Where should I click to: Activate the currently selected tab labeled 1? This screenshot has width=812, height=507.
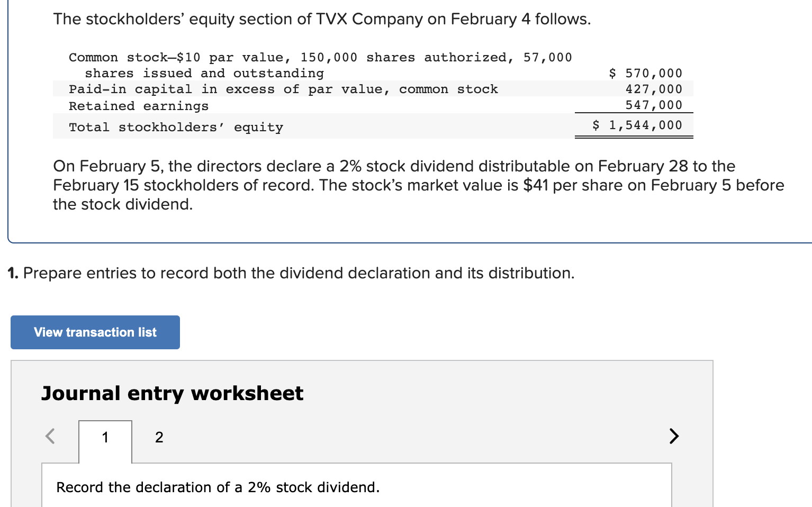pyautogui.click(x=105, y=437)
